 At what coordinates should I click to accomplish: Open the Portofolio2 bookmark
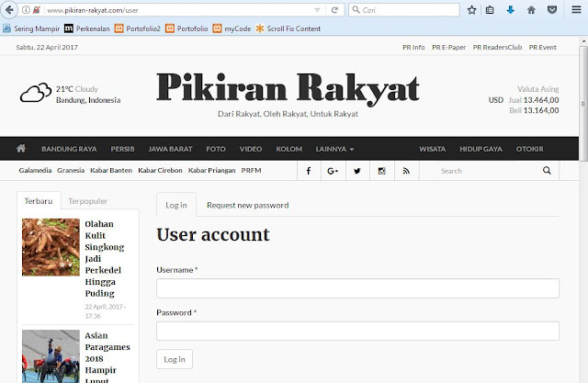(138, 28)
